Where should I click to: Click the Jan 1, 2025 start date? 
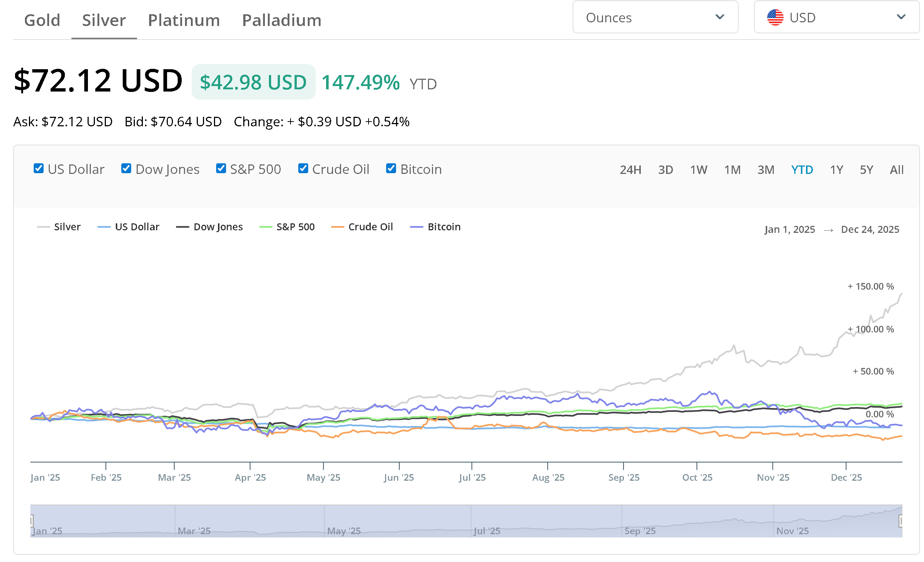point(790,229)
